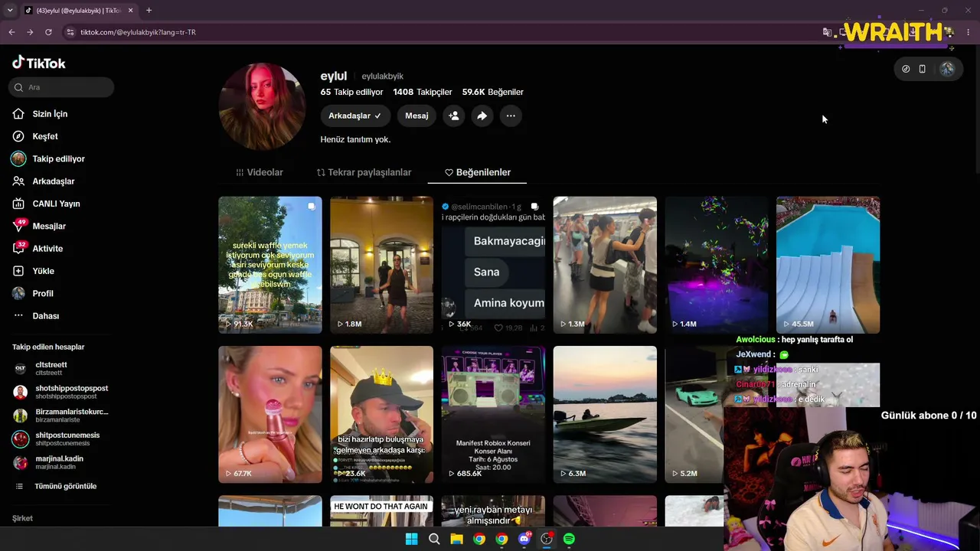Screen dimensions: 980x551
Task: Open the crown video with 23.6K views
Action: (x=381, y=414)
